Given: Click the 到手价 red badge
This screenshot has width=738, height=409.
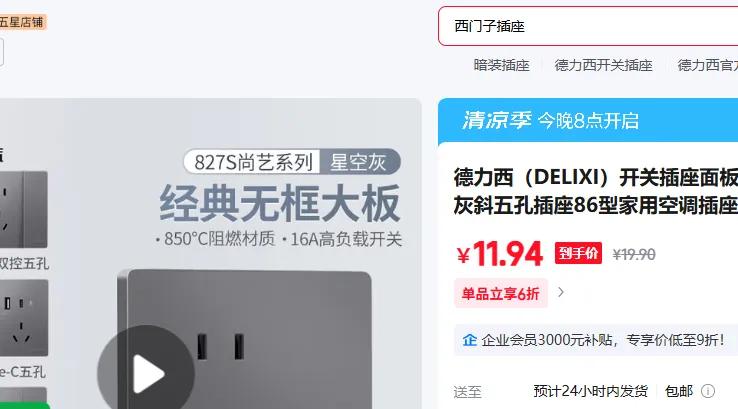Looking at the screenshot, I should [x=578, y=253].
